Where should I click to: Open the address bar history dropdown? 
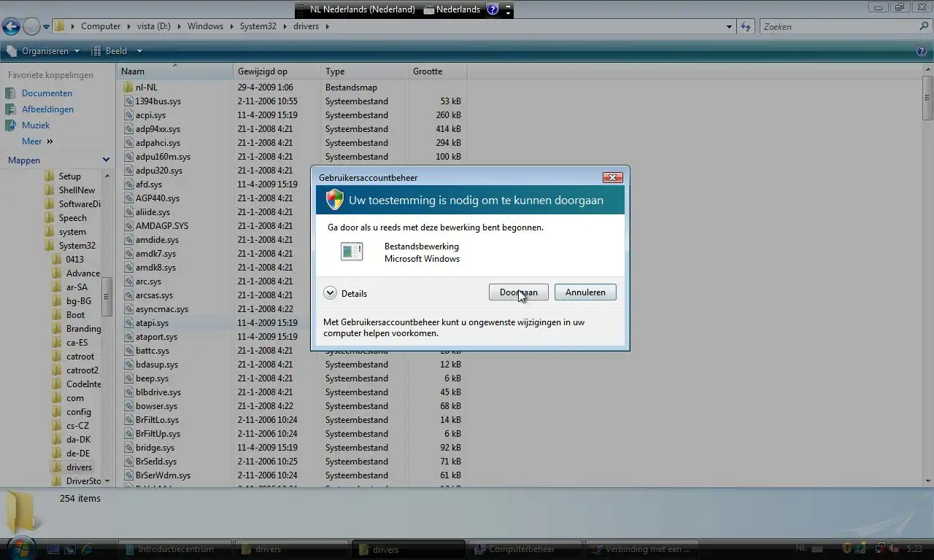729,27
